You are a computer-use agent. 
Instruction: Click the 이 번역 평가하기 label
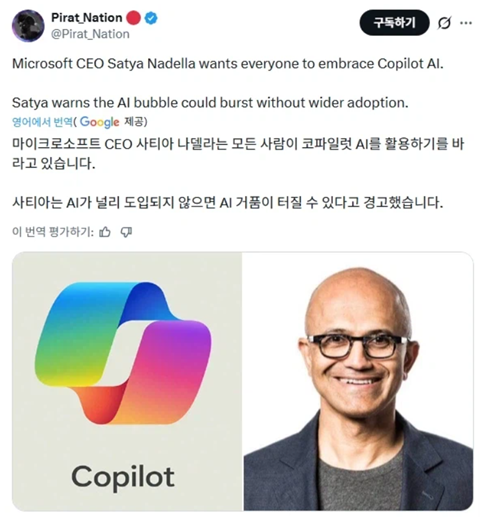pyautogui.click(x=53, y=232)
